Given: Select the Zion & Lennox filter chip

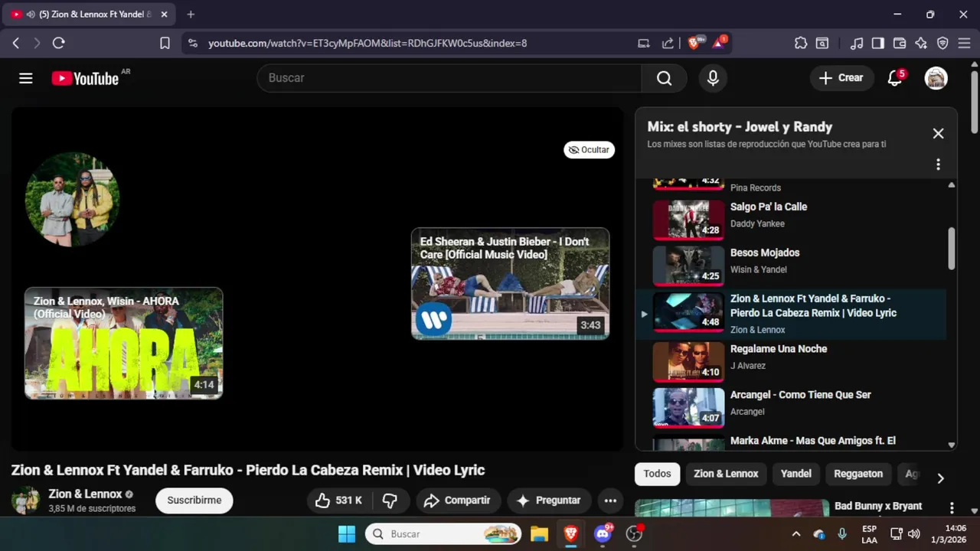Looking at the screenshot, I should [x=726, y=474].
